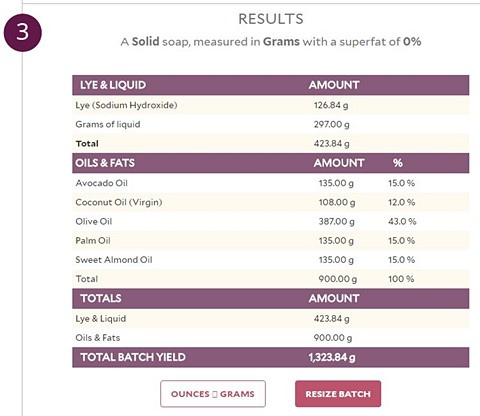This screenshot has width=480, height=416.
Task: Click the Sweet Almond Oil row
Action: pos(271,260)
